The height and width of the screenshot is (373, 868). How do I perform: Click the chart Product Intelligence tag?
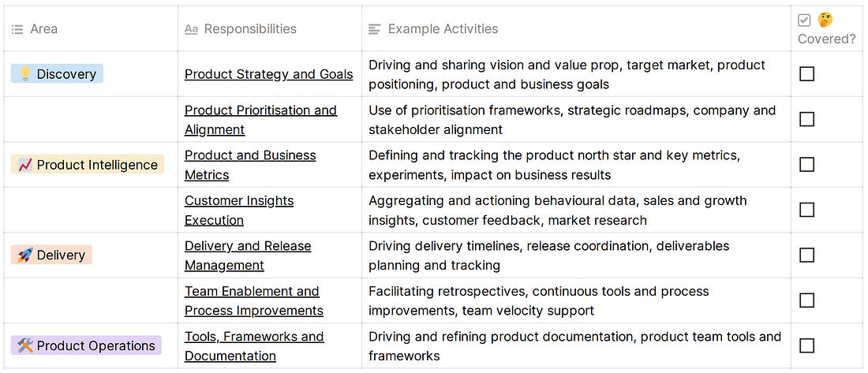coord(88,164)
